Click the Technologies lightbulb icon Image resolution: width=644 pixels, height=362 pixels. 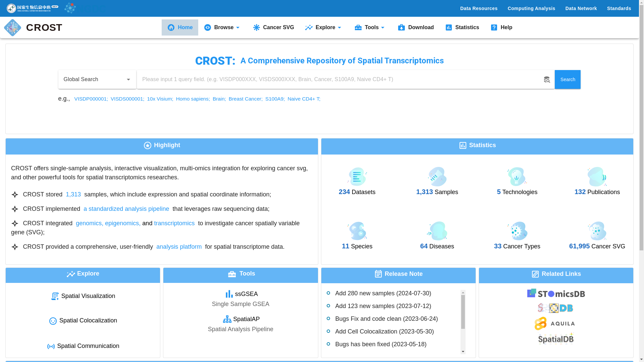[517, 177]
